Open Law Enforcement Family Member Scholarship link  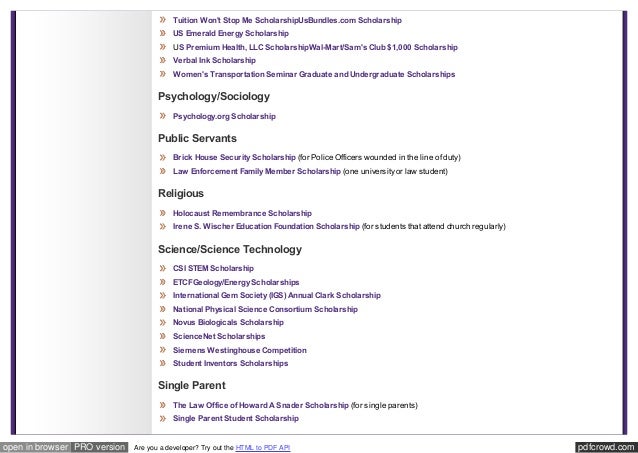(x=256, y=171)
